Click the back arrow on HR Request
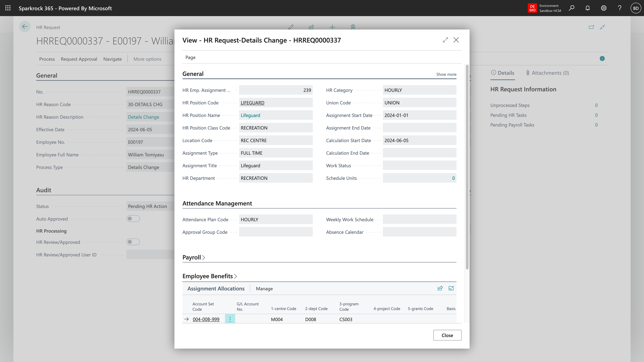The width and height of the screenshot is (644, 362). point(25,27)
